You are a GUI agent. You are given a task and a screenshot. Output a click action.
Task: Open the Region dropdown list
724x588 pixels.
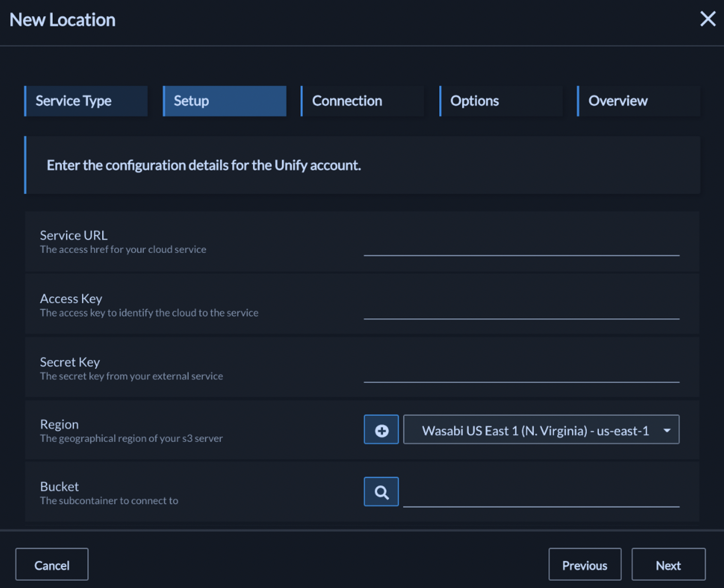click(541, 429)
